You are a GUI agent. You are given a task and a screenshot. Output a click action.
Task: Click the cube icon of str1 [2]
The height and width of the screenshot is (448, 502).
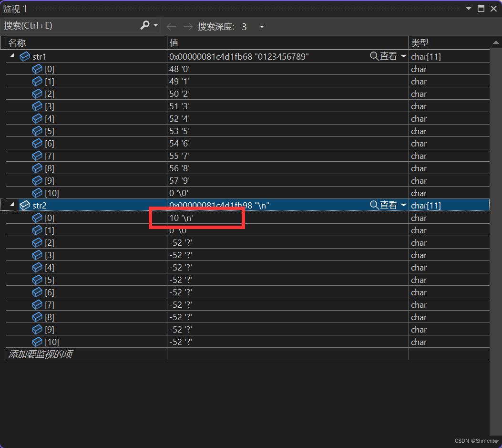[x=37, y=94]
